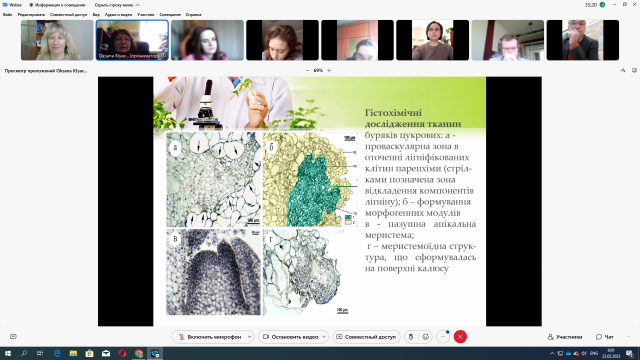640x360 pixels.
Task: Open the Совещание menu
Action: [x=170, y=15]
